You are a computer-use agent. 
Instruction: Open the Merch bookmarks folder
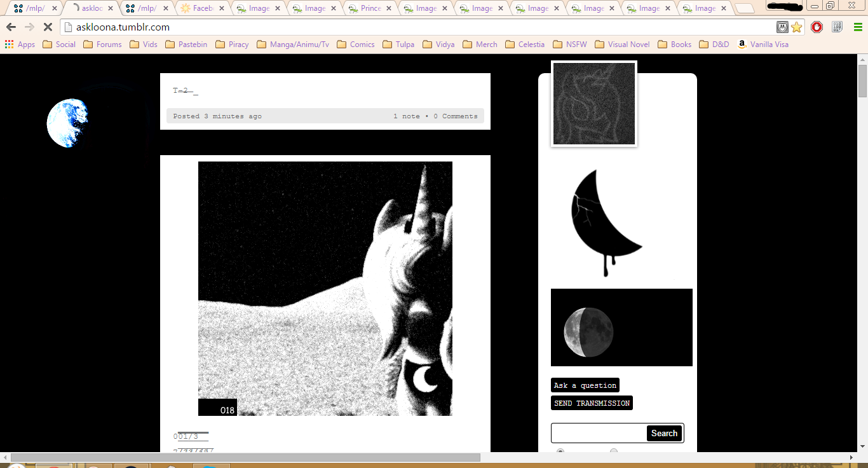pyautogui.click(x=480, y=45)
